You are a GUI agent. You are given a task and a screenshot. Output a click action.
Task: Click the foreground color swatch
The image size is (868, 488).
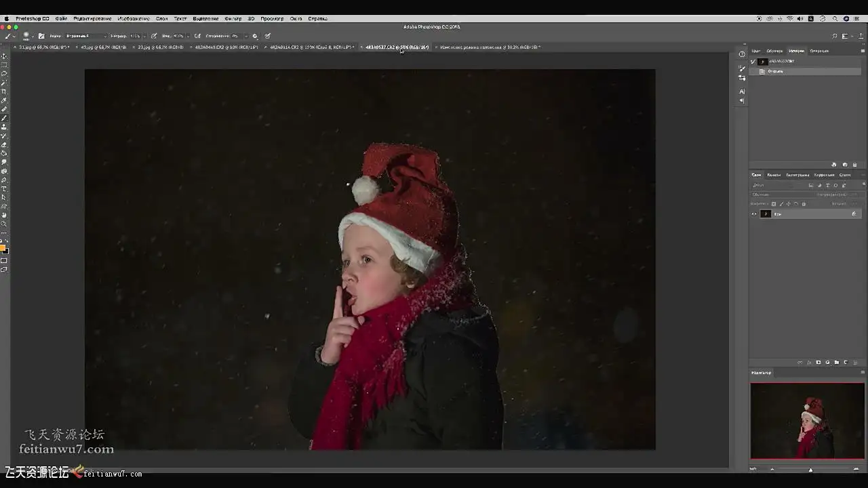click(x=2, y=247)
